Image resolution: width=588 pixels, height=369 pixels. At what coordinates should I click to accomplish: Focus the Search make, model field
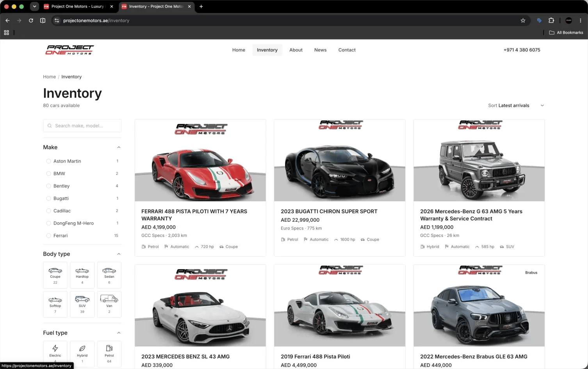point(82,126)
